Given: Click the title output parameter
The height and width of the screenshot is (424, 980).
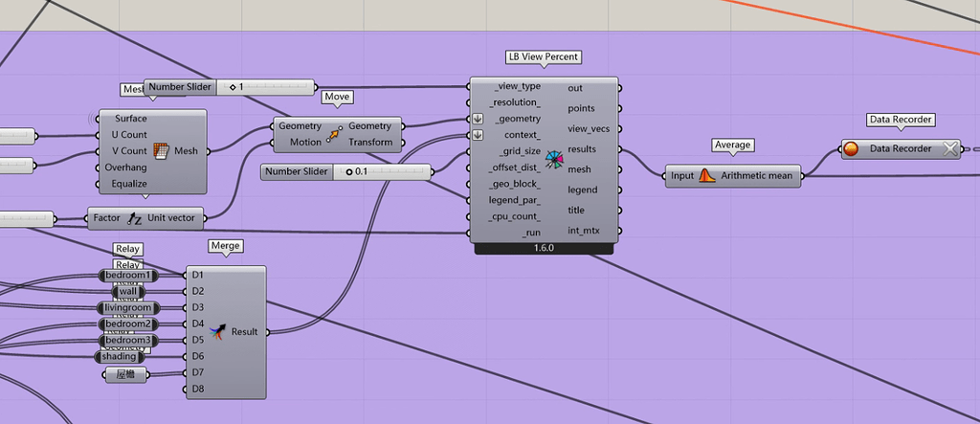Looking at the screenshot, I should tap(575, 211).
